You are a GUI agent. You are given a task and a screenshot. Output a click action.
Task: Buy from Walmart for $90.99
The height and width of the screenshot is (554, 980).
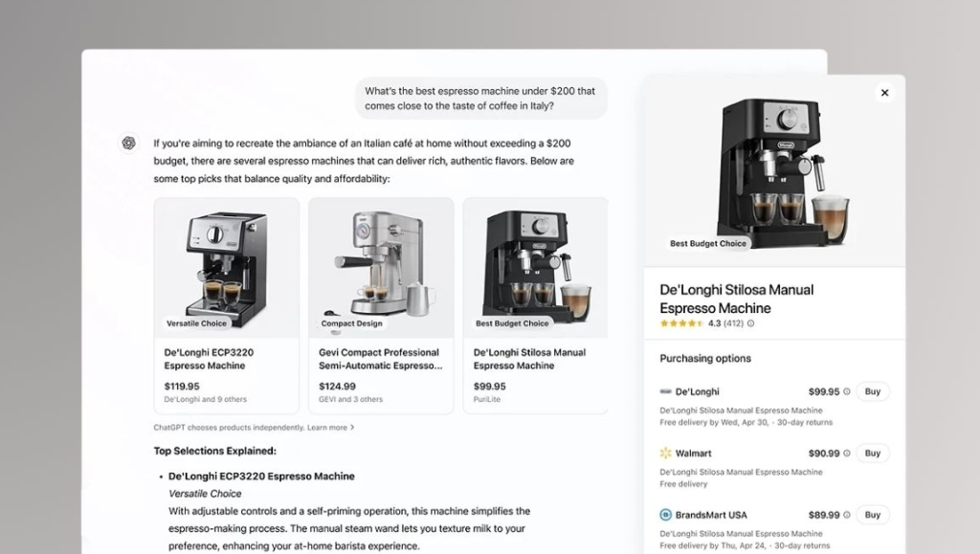pos(873,454)
